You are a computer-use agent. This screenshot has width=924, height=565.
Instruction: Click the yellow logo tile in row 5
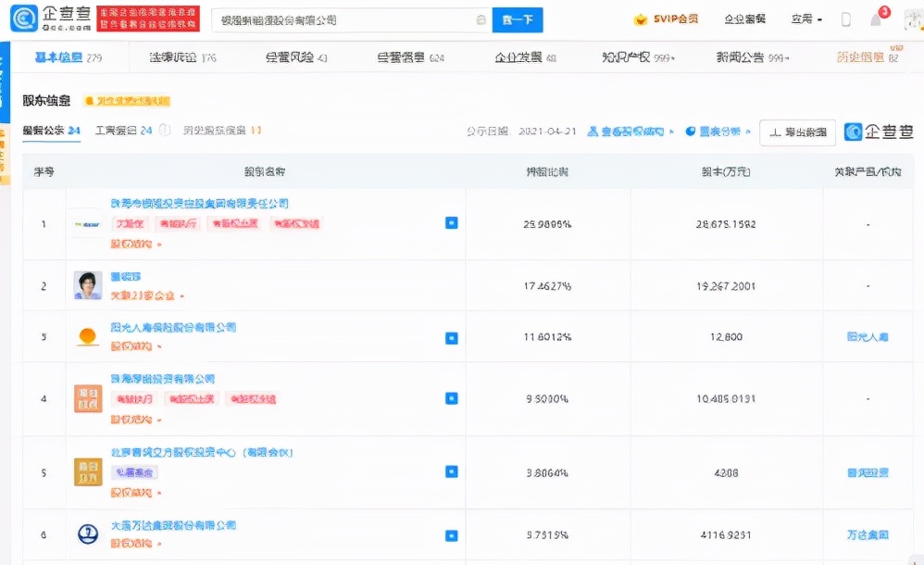point(88,471)
